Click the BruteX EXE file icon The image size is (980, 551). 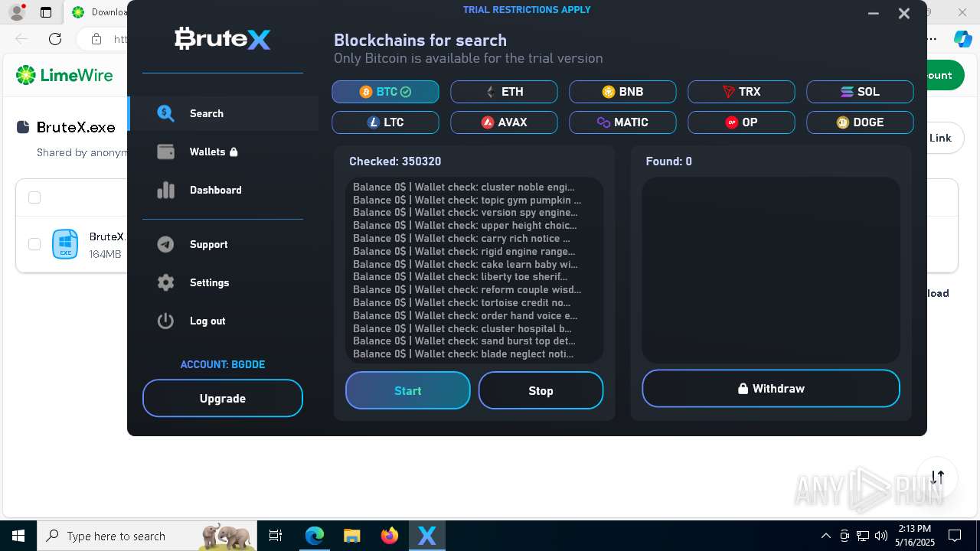pos(65,244)
